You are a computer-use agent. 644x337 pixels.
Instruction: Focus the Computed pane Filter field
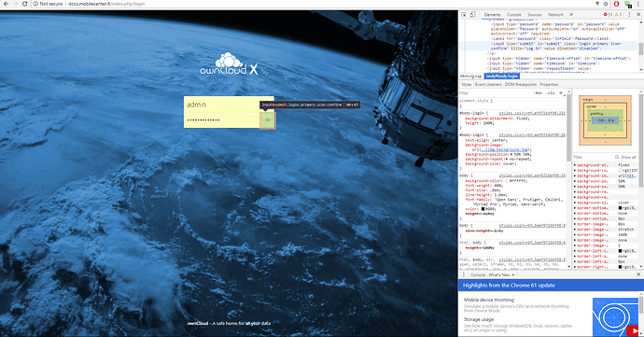(594, 157)
